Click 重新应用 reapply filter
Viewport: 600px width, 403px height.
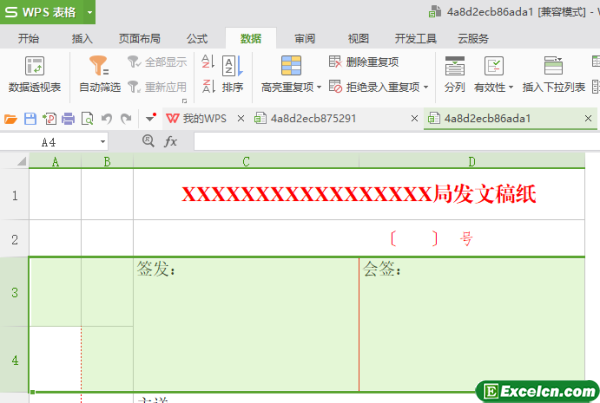tap(157, 87)
